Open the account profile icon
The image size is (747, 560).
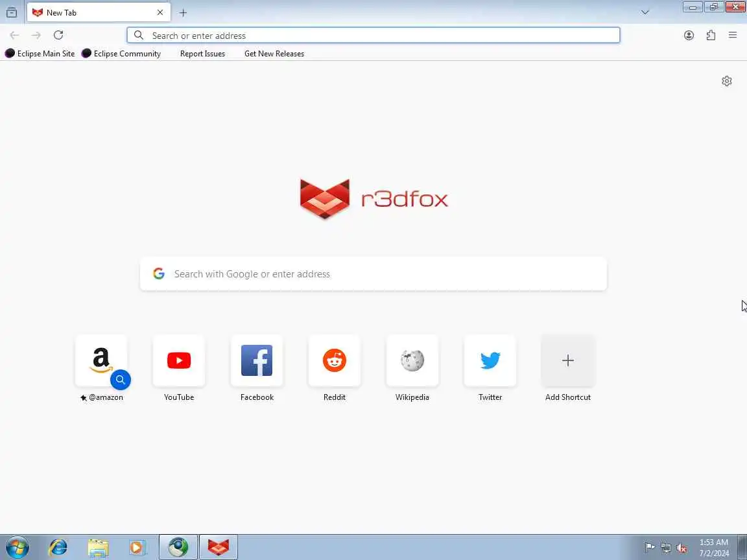tap(689, 35)
